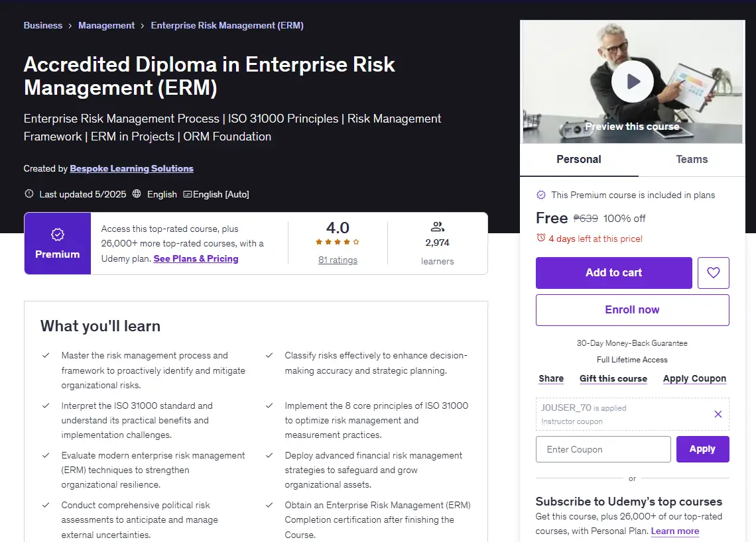Click the star rating icons
This screenshot has width=756, height=542.
pos(338,242)
